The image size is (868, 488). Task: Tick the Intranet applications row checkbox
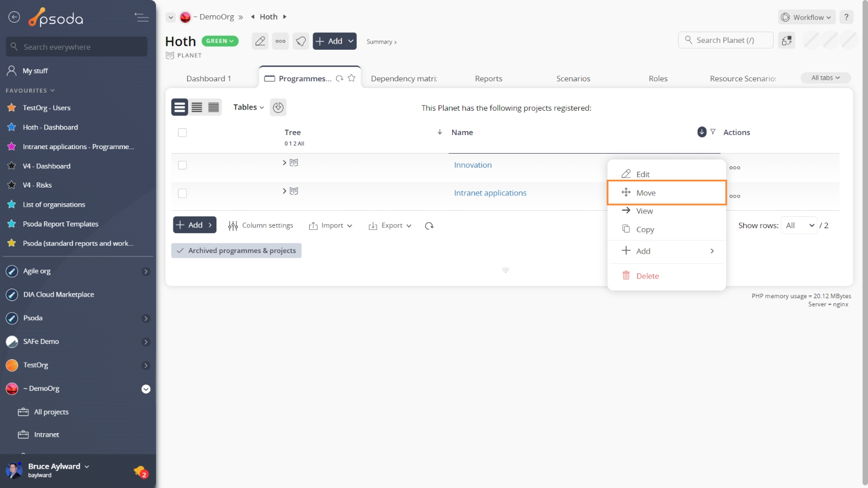tap(182, 194)
